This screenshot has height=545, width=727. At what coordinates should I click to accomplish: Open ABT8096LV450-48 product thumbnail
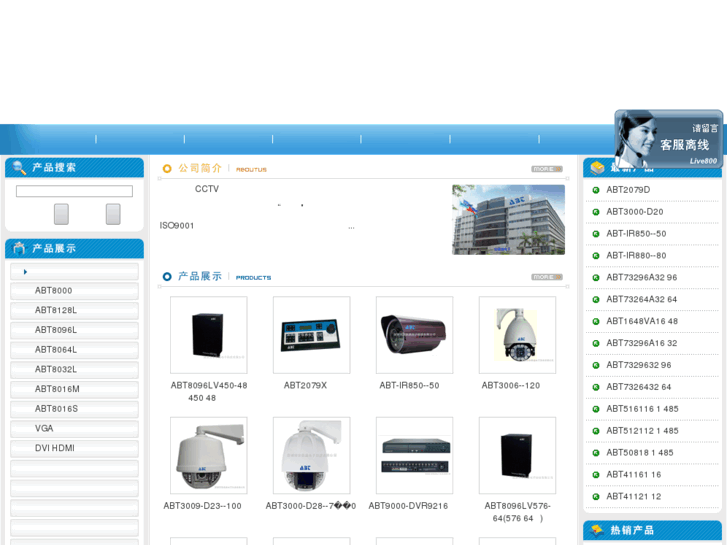click(x=209, y=335)
